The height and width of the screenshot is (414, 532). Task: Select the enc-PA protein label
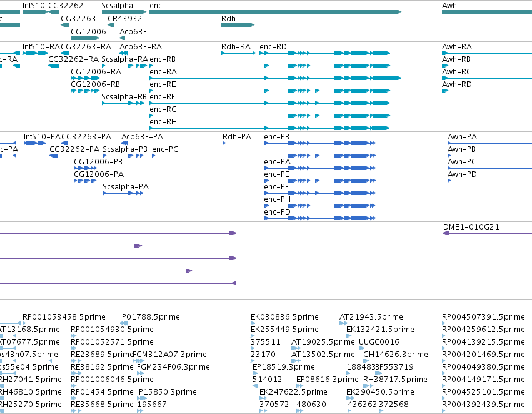tap(277, 162)
